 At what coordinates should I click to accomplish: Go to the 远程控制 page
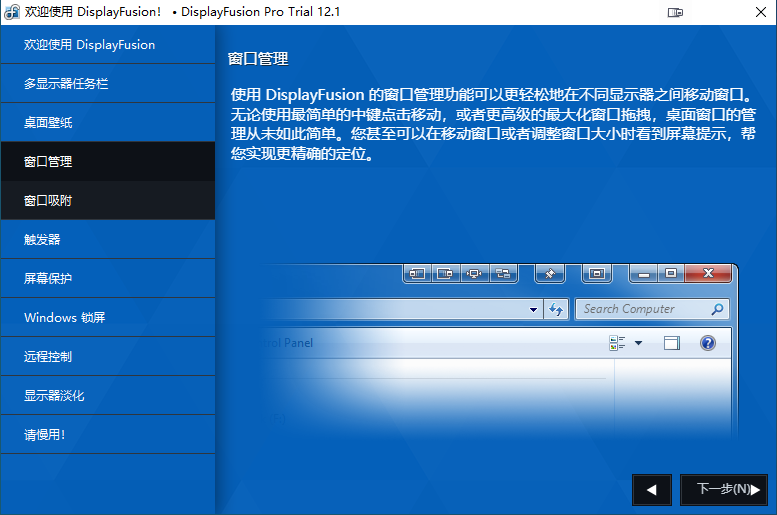click(x=108, y=356)
